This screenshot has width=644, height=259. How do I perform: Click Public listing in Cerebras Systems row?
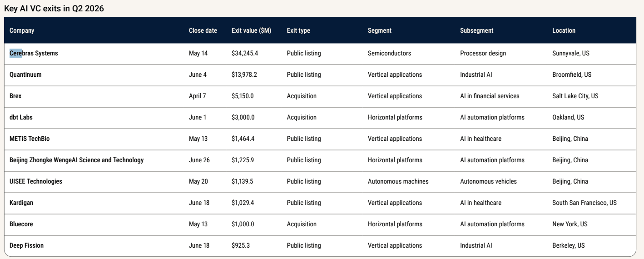point(304,53)
